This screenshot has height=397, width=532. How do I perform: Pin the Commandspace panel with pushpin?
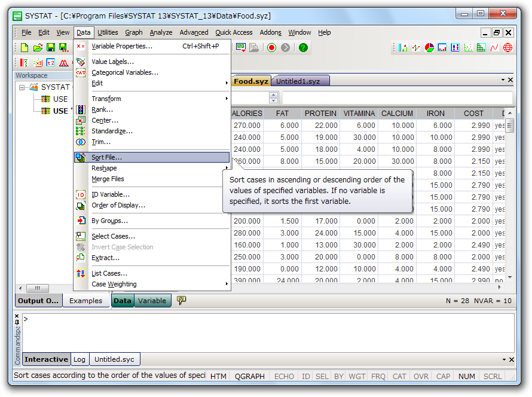click(x=17, y=322)
